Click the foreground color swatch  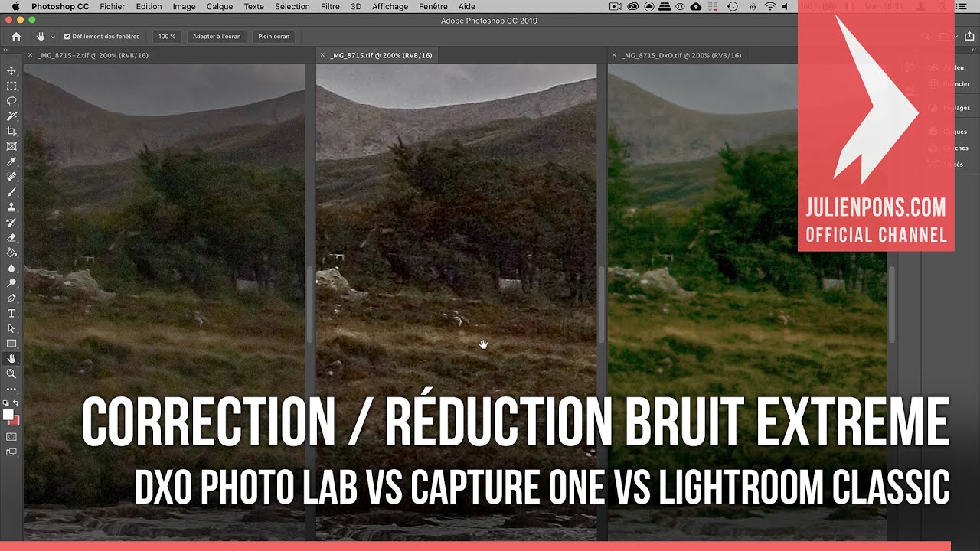point(8,414)
